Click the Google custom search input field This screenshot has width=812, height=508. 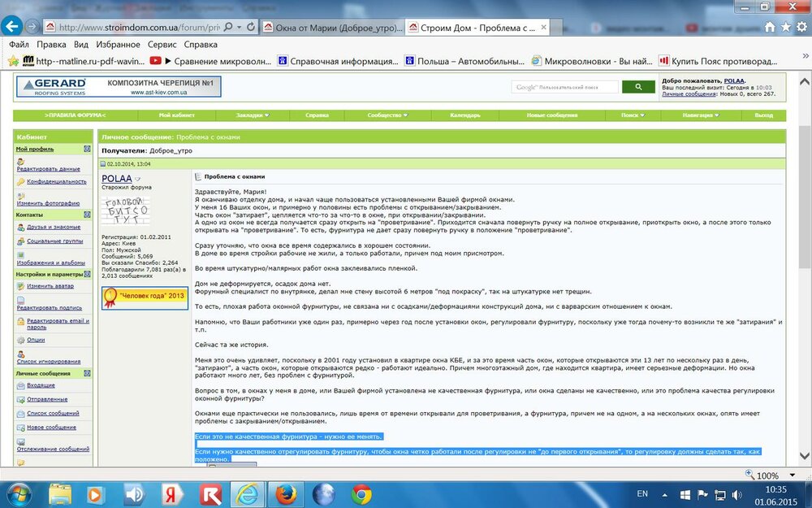tap(565, 87)
